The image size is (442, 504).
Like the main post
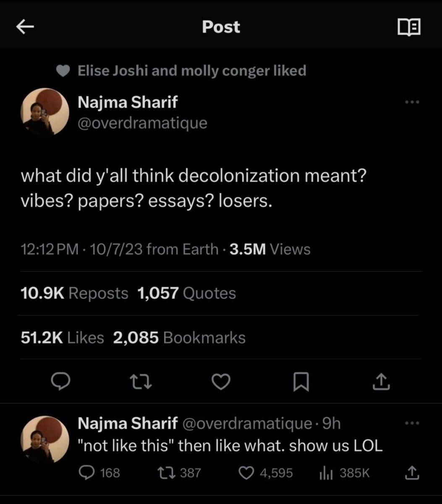(221, 381)
